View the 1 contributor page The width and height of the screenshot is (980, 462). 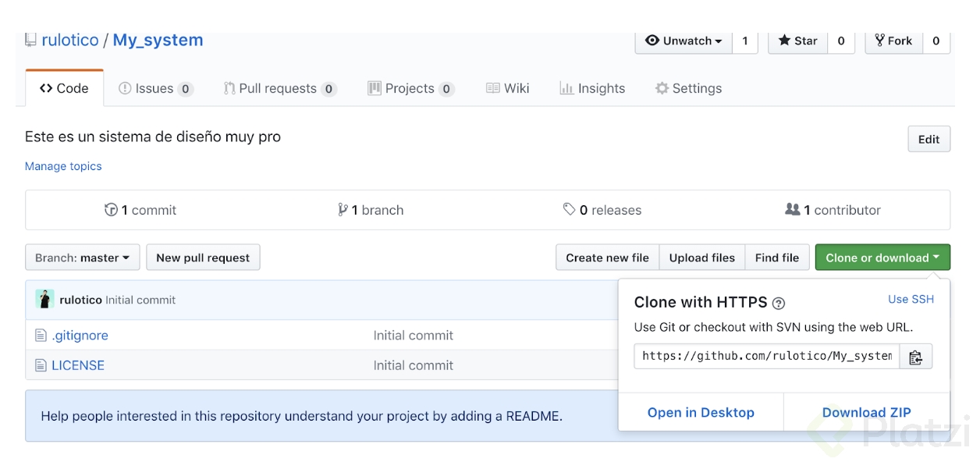(x=833, y=210)
